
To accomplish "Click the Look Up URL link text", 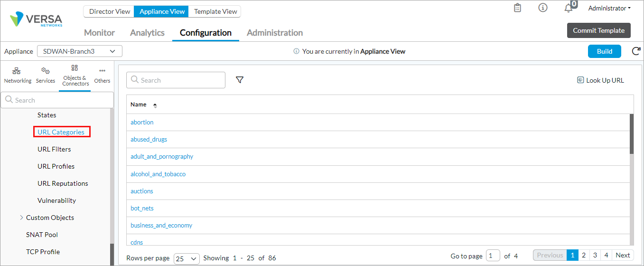I will point(605,80).
